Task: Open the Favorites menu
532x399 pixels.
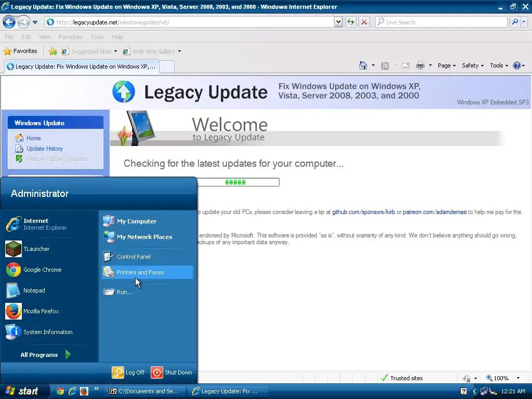Action: [70, 37]
